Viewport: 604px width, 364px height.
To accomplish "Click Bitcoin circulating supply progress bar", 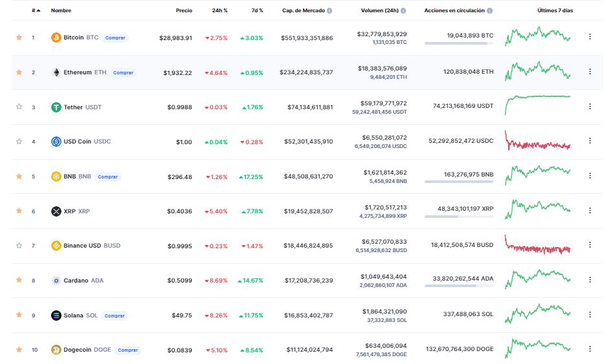I will 459,43.
